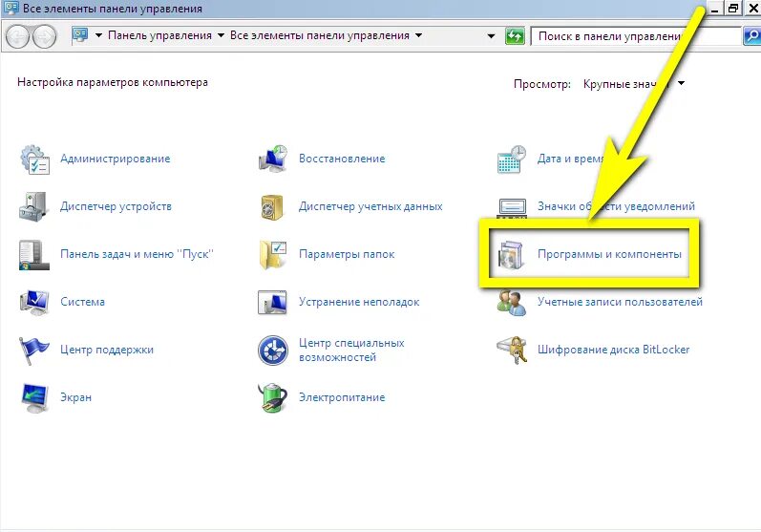The image size is (761, 532).
Task: Open the Устранение неполадок icon
Action: point(272,303)
